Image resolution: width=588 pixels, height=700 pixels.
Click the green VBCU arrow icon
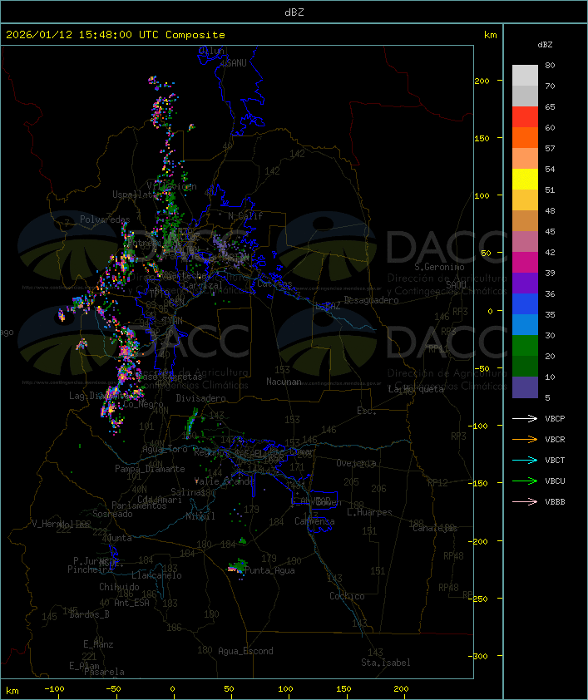pyautogui.click(x=526, y=481)
